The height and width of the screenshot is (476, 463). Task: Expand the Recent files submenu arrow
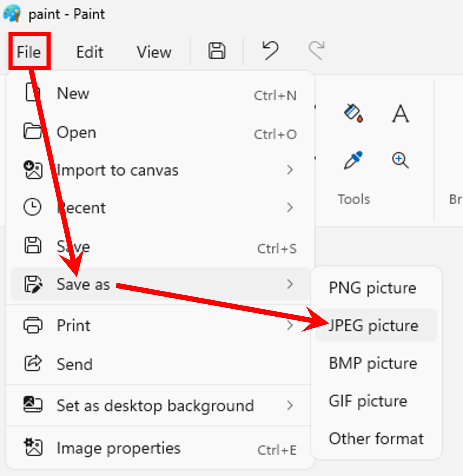(290, 207)
